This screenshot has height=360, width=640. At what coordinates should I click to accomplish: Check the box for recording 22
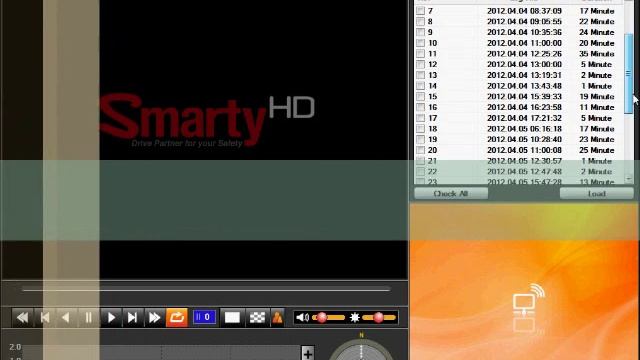point(420,172)
